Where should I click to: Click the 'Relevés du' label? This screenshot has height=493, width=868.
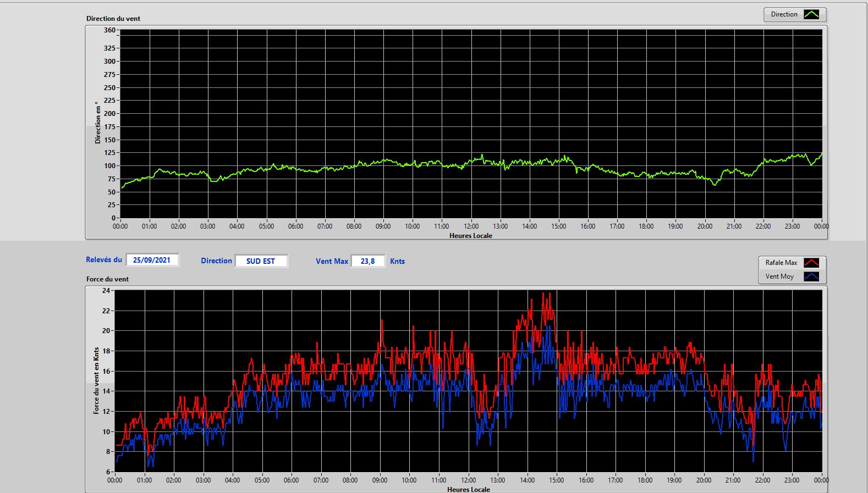coord(104,260)
